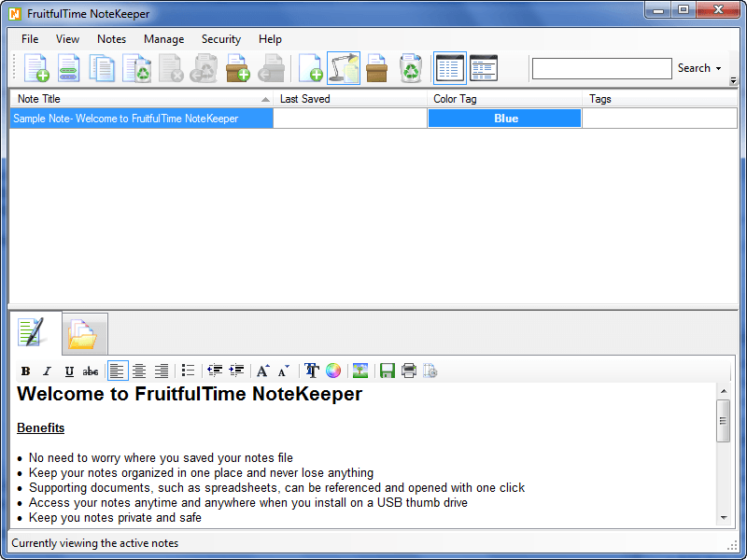Viewport: 747px width, 560px height.
Task: Open the recycle bin view icon
Action: coord(411,68)
